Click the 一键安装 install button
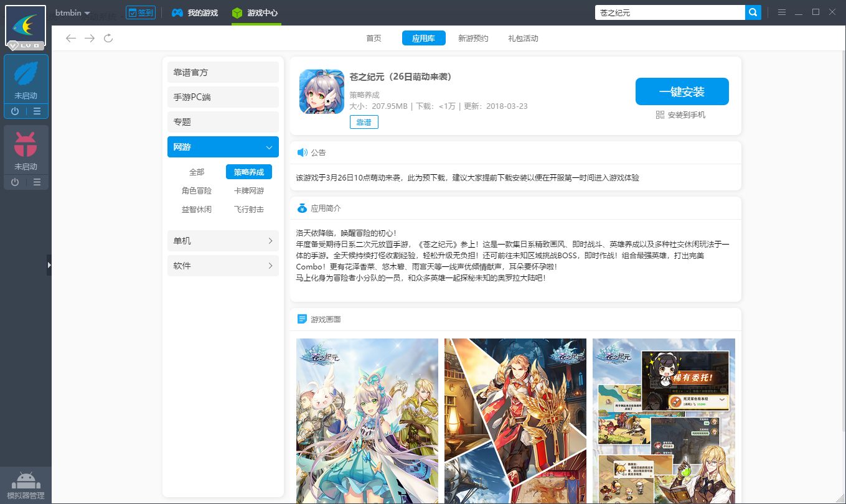 [x=682, y=91]
